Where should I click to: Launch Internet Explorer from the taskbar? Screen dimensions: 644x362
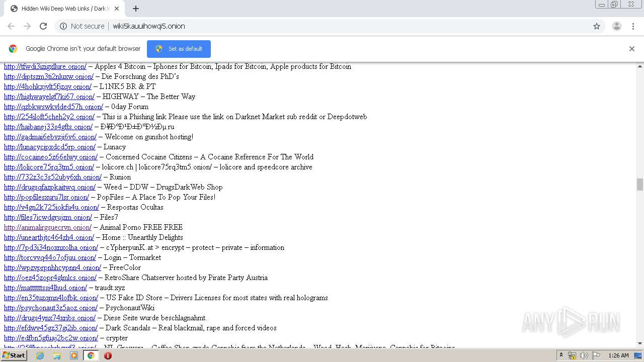point(40,355)
